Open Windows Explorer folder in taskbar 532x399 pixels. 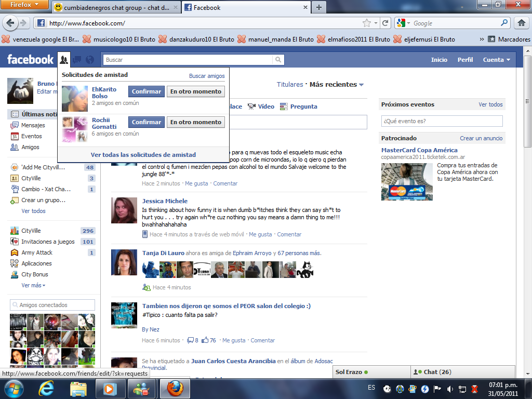pos(78,389)
